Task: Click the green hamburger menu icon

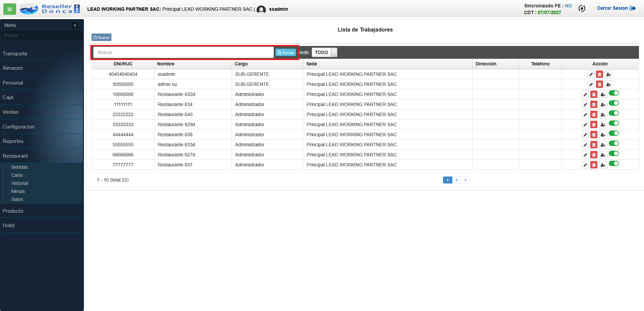Action: click(x=9, y=9)
